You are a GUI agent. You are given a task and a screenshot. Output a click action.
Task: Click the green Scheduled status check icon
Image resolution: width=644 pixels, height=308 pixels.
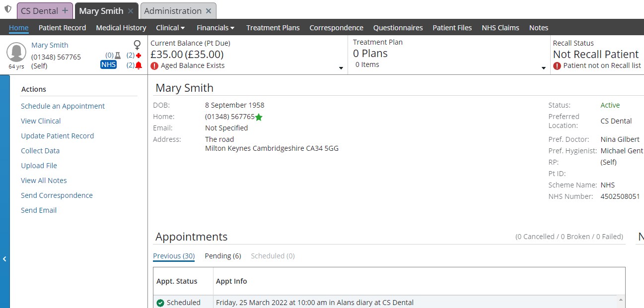click(x=160, y=303)
